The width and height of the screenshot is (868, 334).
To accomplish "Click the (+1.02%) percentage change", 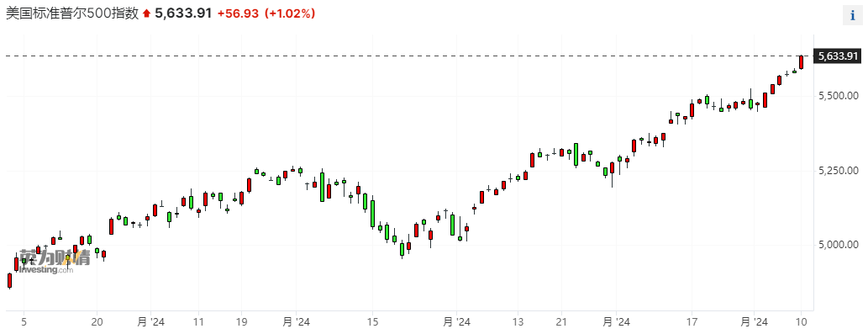I will point(290,13).
